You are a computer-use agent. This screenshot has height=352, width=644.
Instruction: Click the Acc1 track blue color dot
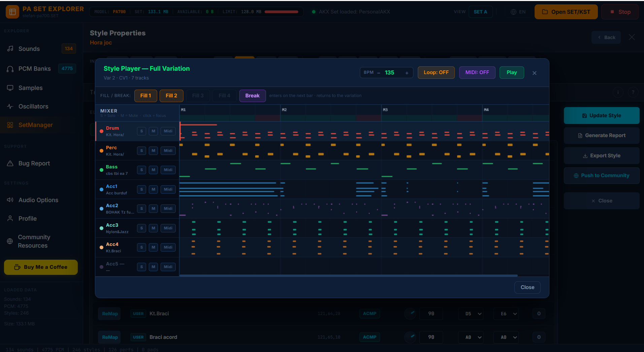tap(101, 190)
